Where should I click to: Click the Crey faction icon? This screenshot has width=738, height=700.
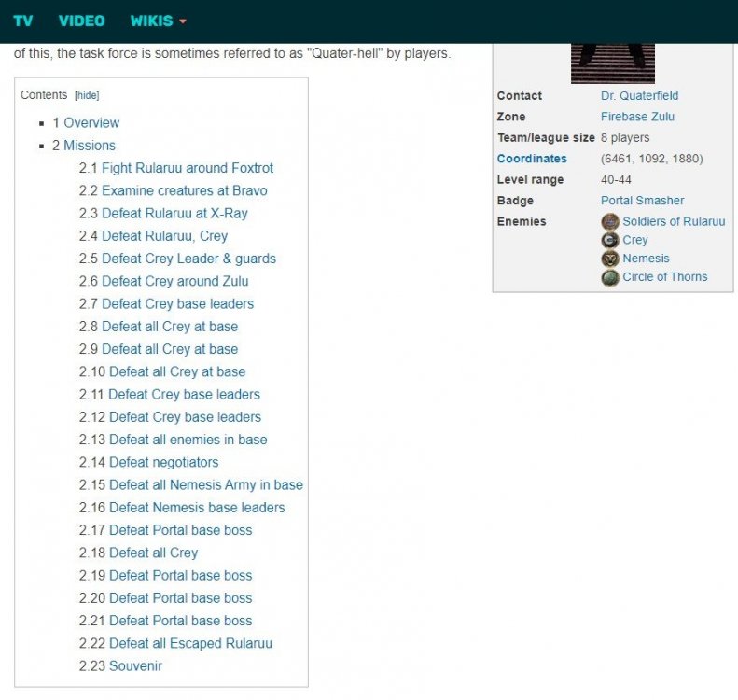(x=610, y=240)
